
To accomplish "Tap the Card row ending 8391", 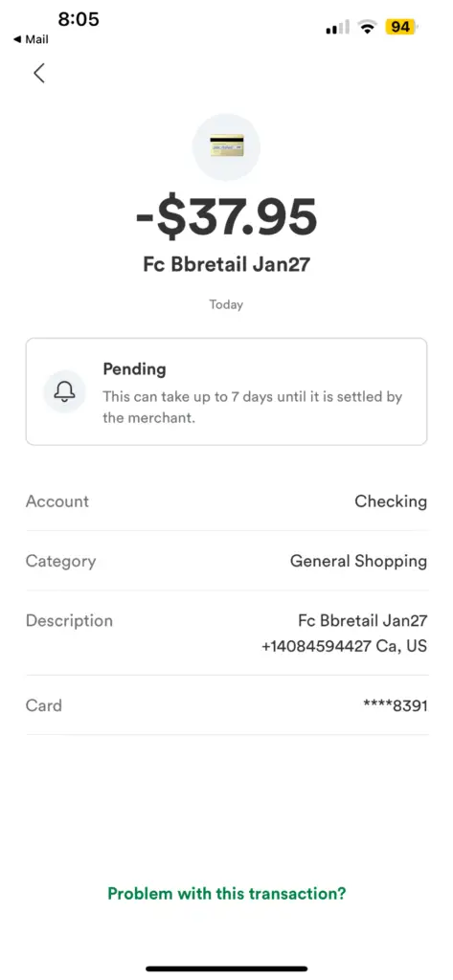I will (x=226, y=705).
